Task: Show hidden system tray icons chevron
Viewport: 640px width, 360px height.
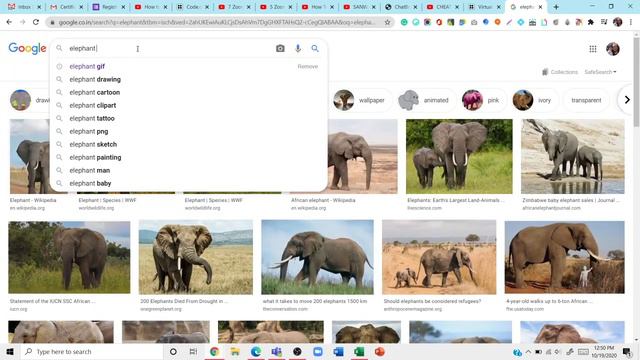Action: pyautogui.click(x=528, y=351)
